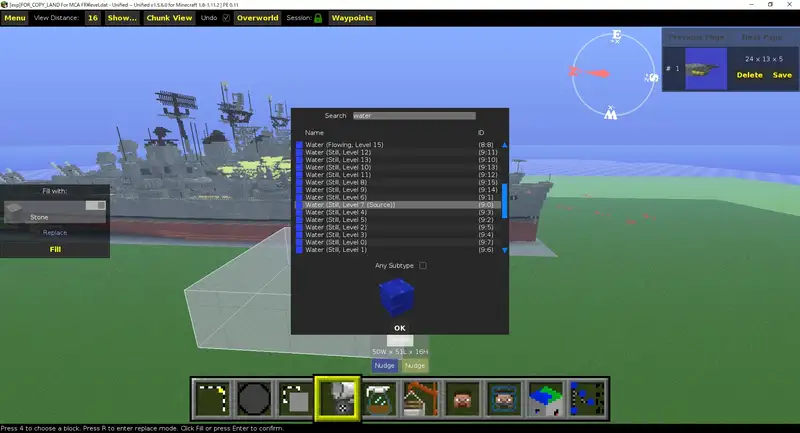Open the Menu button
Screen dimensions: 800x433
15,18
